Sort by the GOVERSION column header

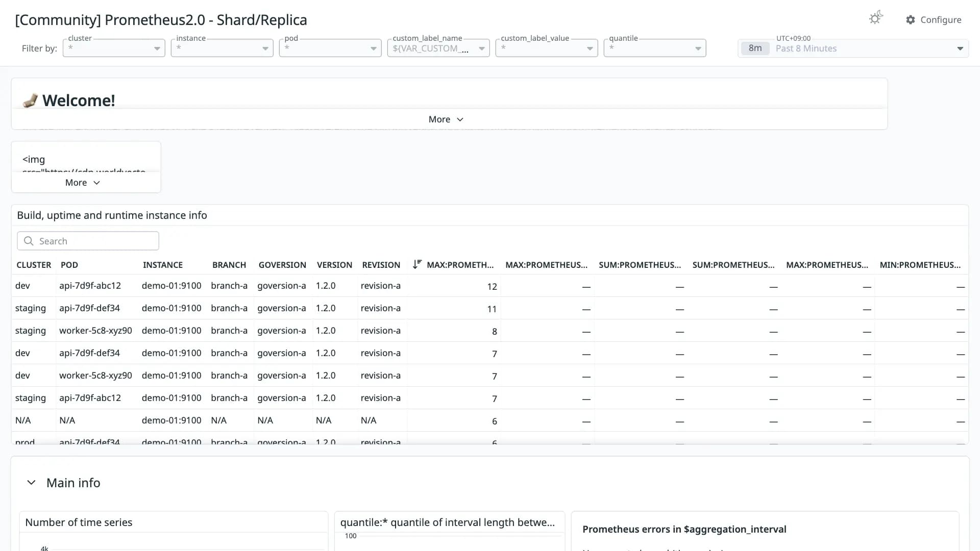[282, 265]
